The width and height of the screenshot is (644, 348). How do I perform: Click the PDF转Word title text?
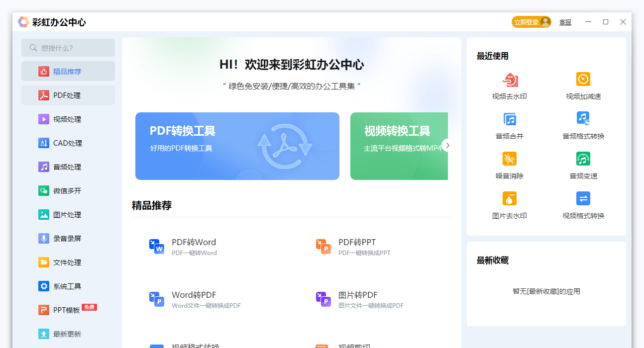[194, 242]
